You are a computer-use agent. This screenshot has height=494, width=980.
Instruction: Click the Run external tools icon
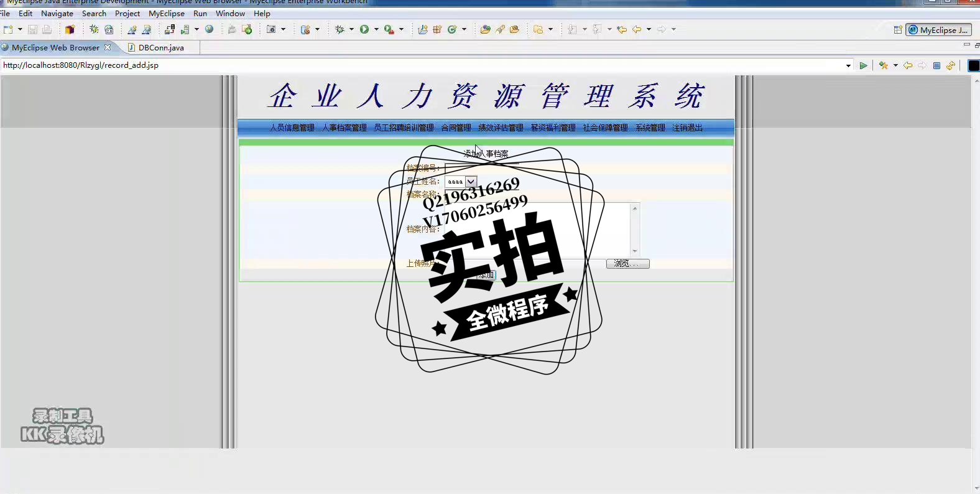point(389,29)
